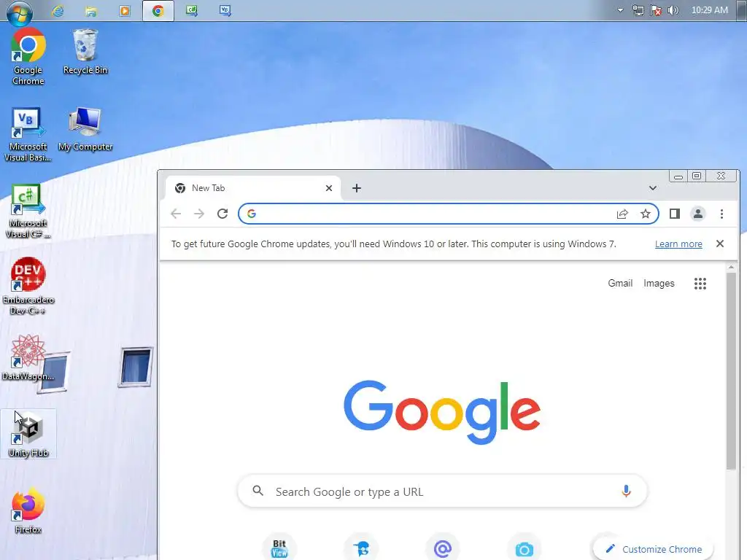Image resolution: width=747 pixels, height=560 pixels.
Task: Open the Windows Start menu orb
Action: pyautogui.click(x=20, y=12)
